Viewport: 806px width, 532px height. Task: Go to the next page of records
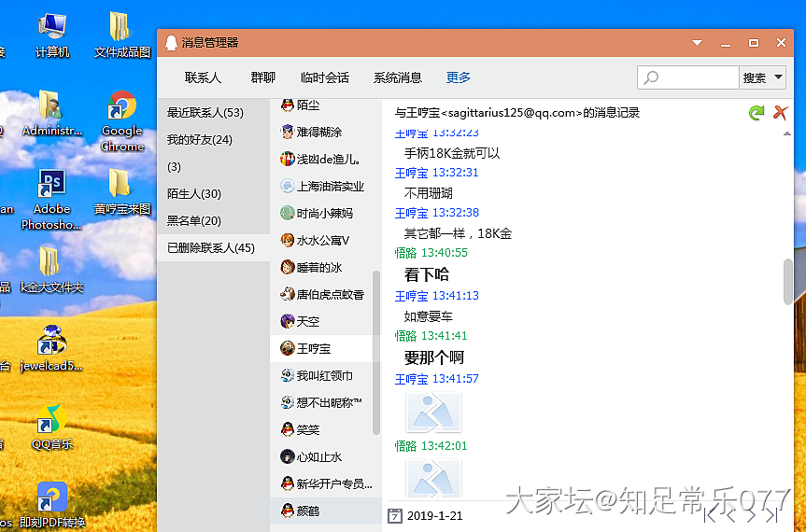pyautogui.click(x=753, y=514)
